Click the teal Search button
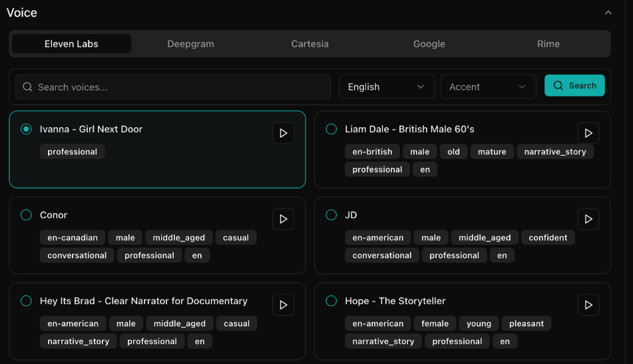Image resolution: width=633 pixels, height=364 pixels. 574,86
